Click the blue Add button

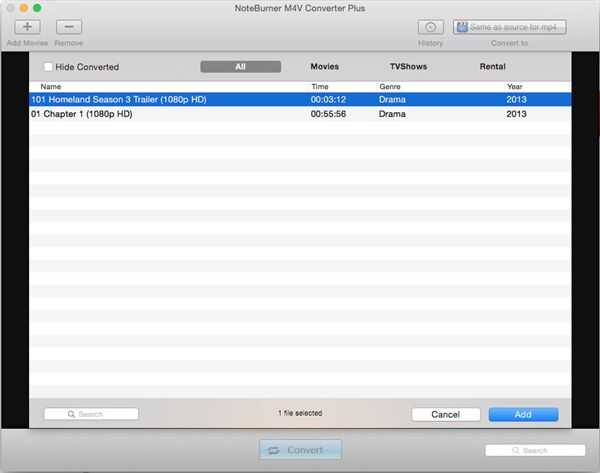[523, 414]
